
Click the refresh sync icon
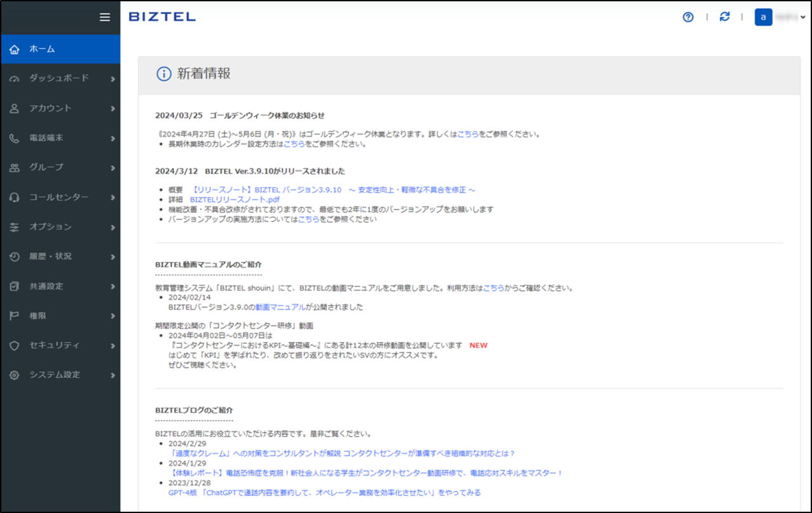point(725,17)
